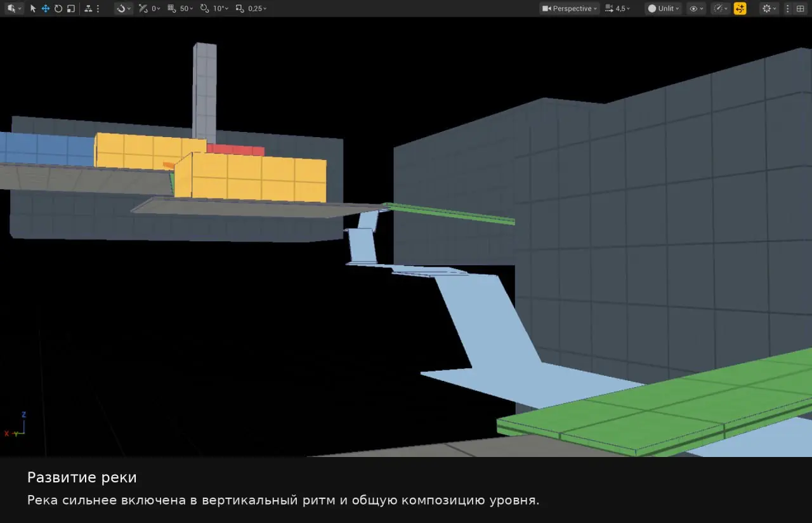812x523 pixels.
Task: Open the Unlit view mode menu
Action: pos(663,8)
